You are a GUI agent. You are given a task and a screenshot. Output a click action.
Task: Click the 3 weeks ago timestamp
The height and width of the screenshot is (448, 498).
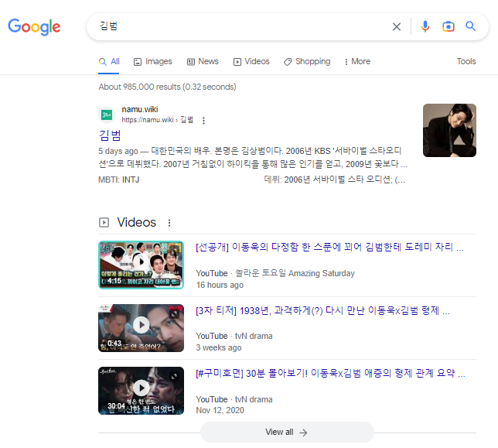(219, 347)
